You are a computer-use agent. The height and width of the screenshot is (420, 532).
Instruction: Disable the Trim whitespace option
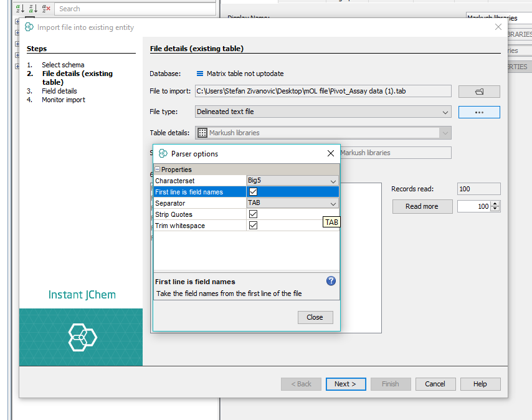tap(253, 226)
